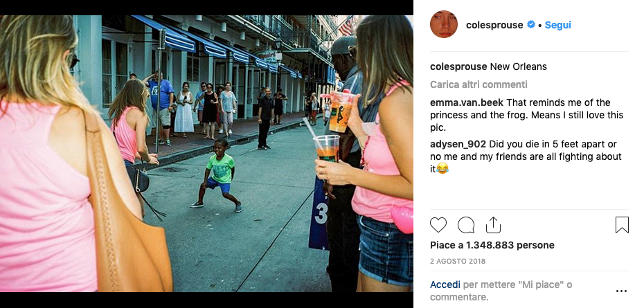Follow the account via Segui
644x308 pixels.
(557, 25)
